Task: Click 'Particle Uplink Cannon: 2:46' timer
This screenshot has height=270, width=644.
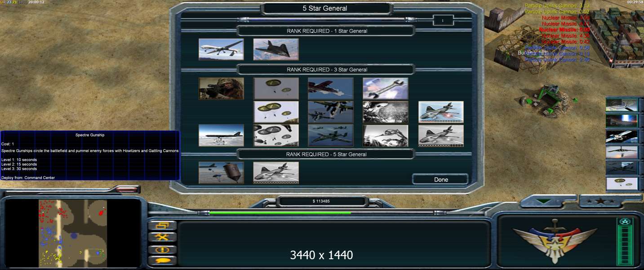Action: tap(557, 59)
